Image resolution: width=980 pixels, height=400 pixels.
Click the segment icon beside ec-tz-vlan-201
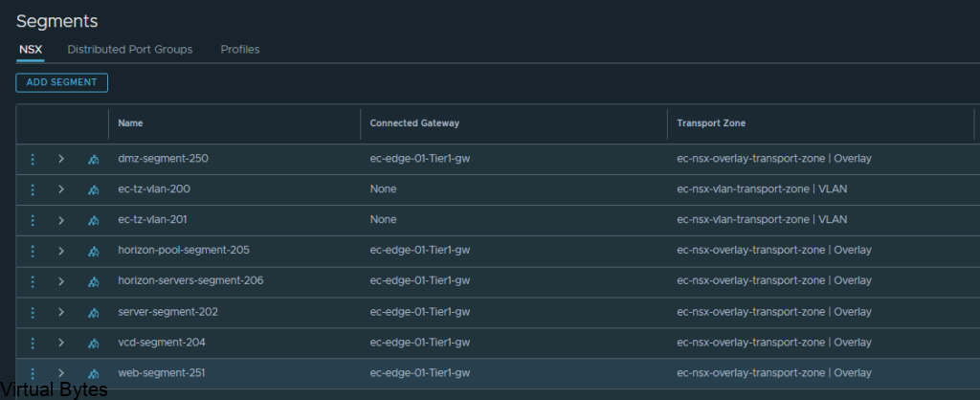(x=94, y=221)
